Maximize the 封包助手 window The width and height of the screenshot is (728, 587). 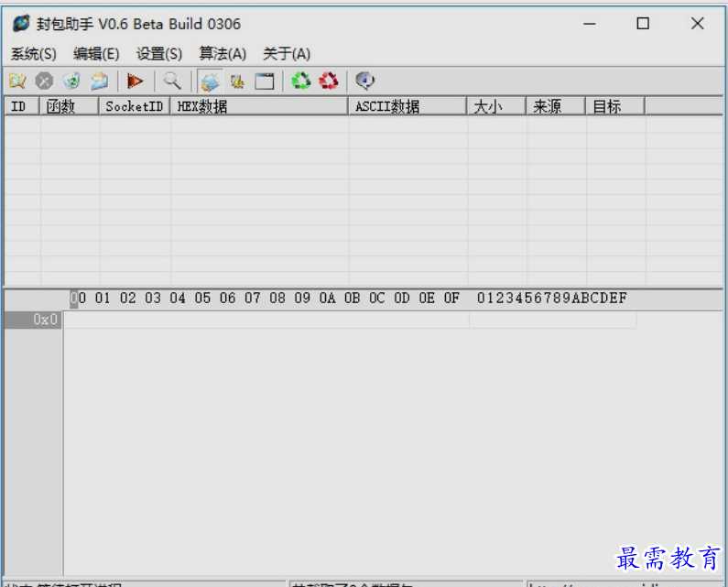coord(643,23)
